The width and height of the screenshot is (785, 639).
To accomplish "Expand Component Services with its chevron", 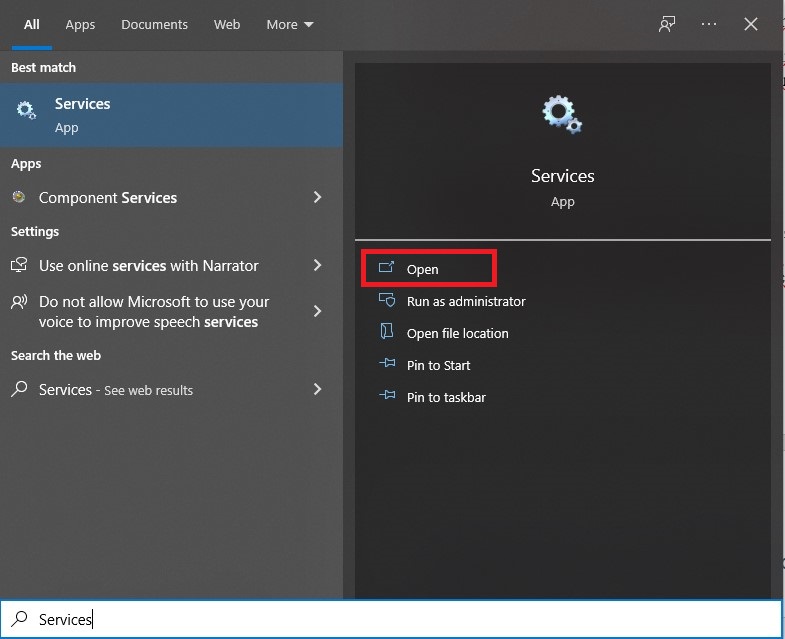I will pos(317,197).
